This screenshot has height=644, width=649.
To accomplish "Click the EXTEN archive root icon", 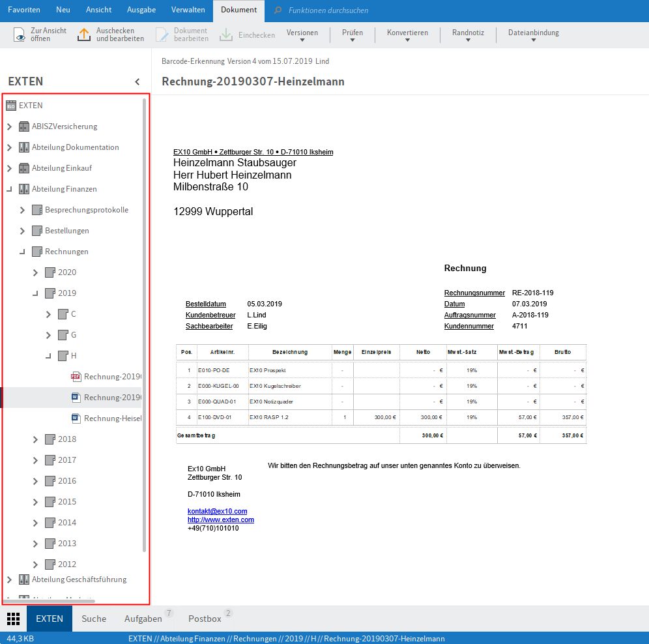I will (x=11, y=106).
